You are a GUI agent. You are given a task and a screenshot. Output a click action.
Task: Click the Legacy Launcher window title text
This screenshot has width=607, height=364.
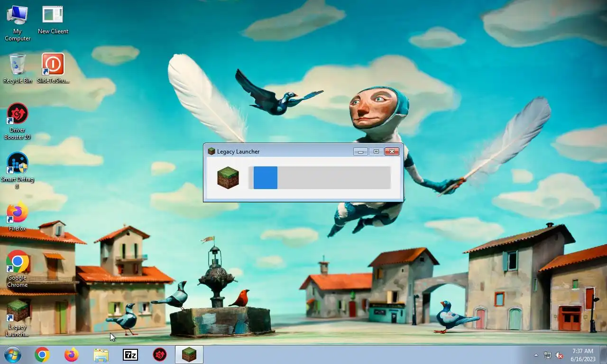click(x=239, y=152)
